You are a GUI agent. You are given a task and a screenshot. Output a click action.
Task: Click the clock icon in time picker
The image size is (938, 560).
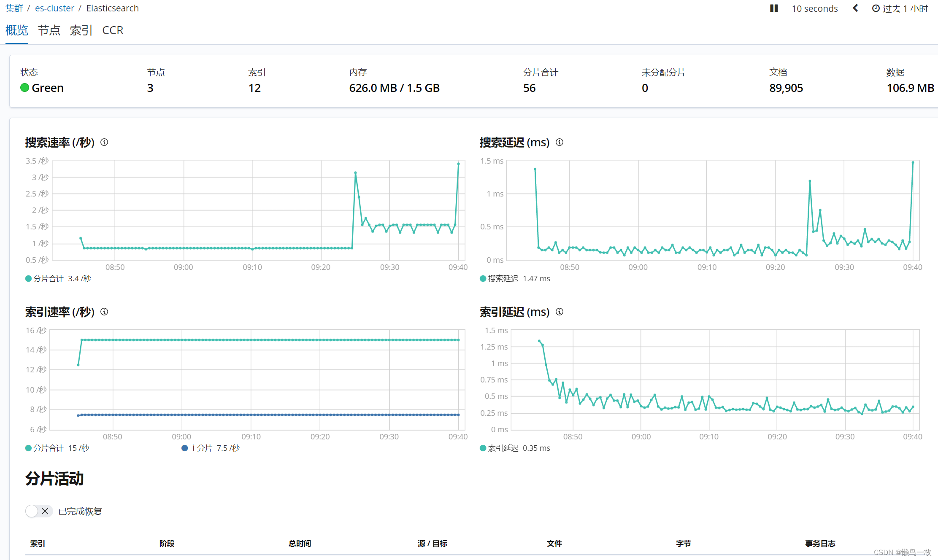876,8
